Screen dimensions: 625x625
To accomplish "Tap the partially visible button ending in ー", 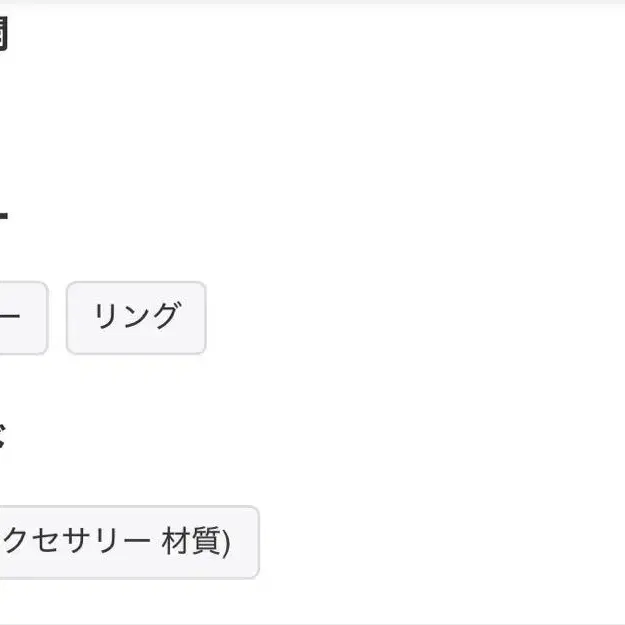I will tap(20, 317).
